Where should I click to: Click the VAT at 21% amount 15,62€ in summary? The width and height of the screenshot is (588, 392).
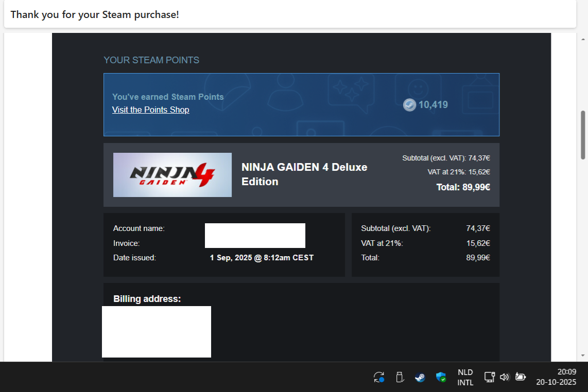coord(478,243)
